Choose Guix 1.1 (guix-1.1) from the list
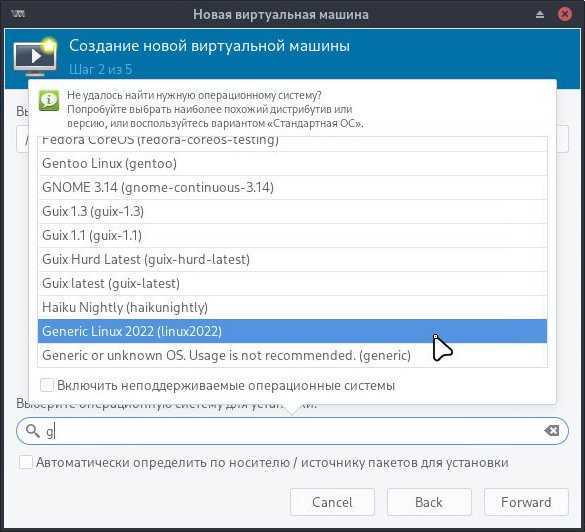The image size is (585, 532). (x=292, y=235)
